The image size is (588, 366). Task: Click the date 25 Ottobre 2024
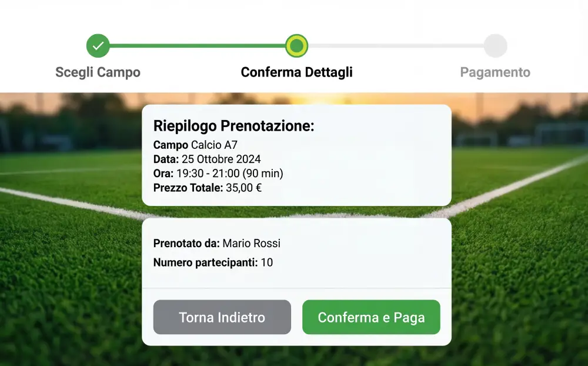pyautogui.click(x=221, y=159)
